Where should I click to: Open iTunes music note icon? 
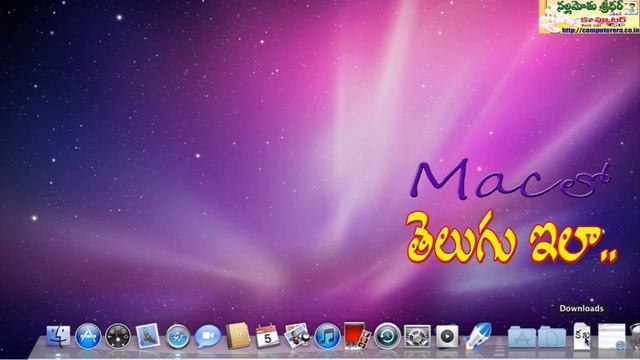(x=327, y=337)
